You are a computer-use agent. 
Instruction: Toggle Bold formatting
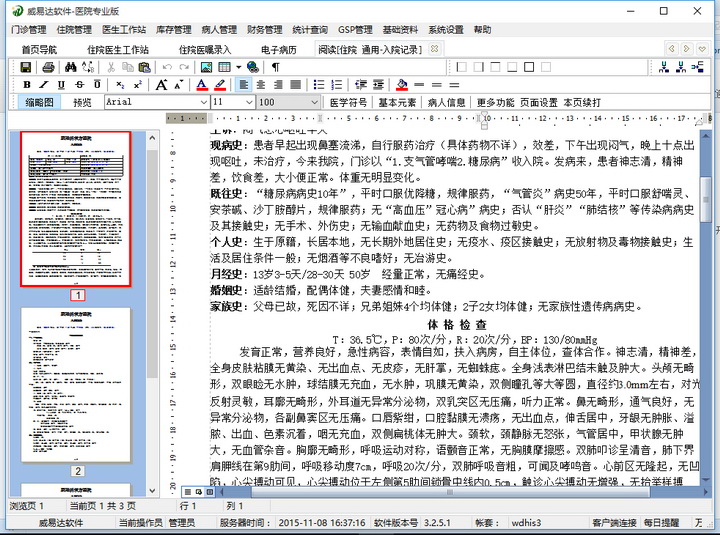point(27,85)
